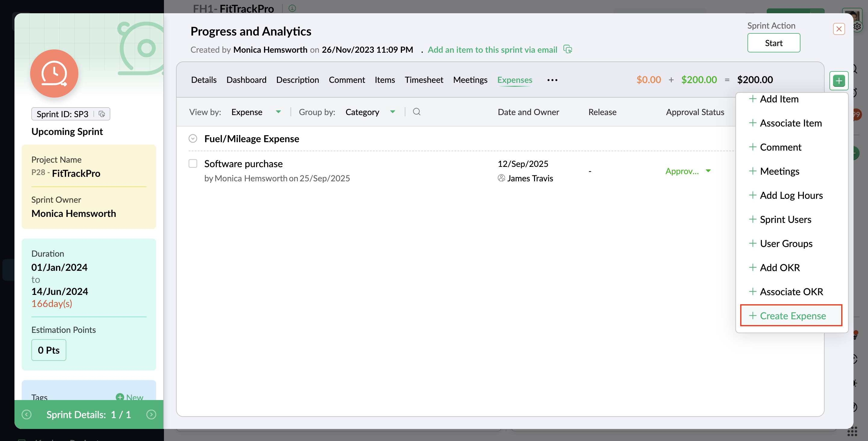
Task: Open the Approval status dropdown for Software purchase
Action: (x=688, y=171)
